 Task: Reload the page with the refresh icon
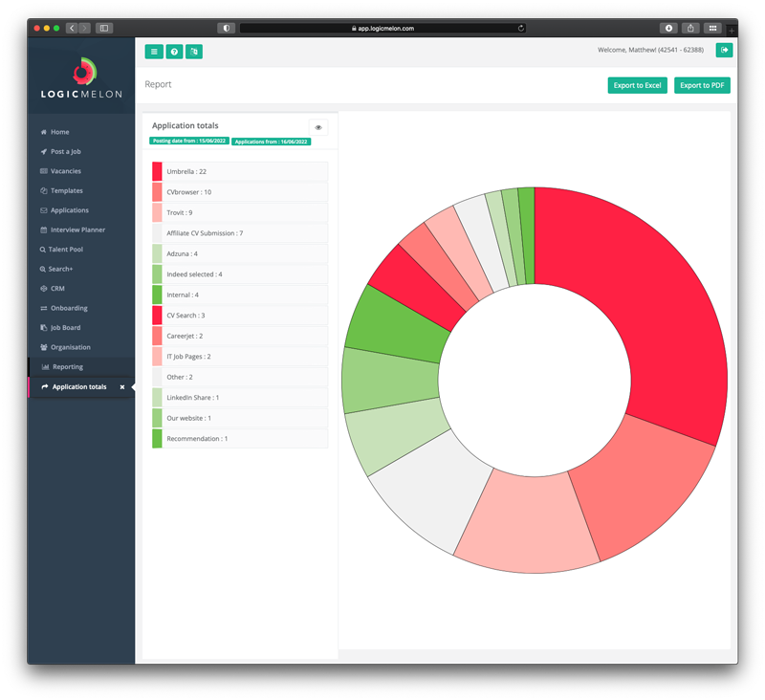(x=520, y=29)
